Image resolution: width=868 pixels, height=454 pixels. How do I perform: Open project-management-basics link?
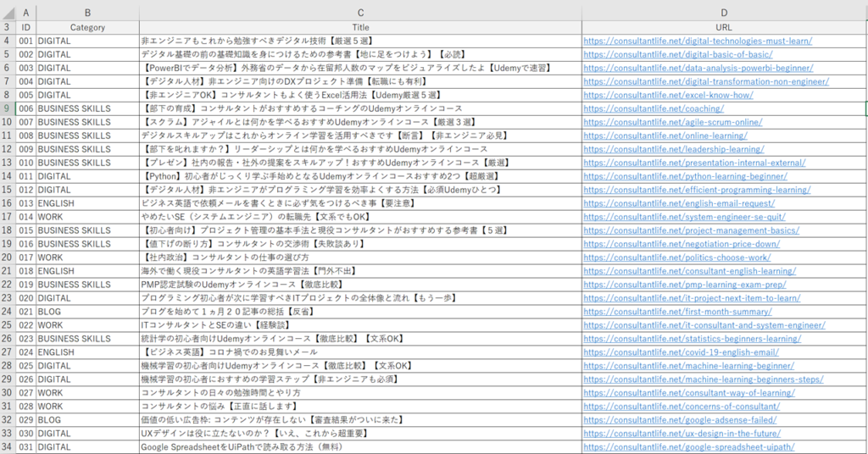tap(692, 230)
